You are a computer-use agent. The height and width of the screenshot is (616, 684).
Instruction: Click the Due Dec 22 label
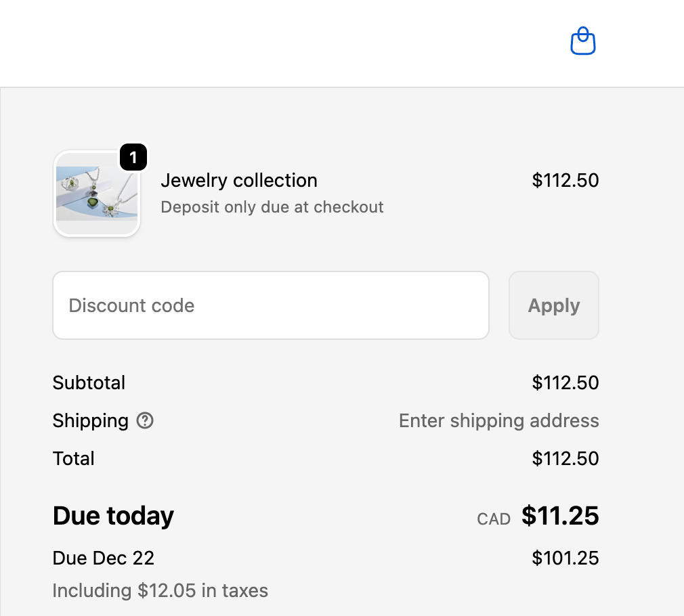coord(104,558)
